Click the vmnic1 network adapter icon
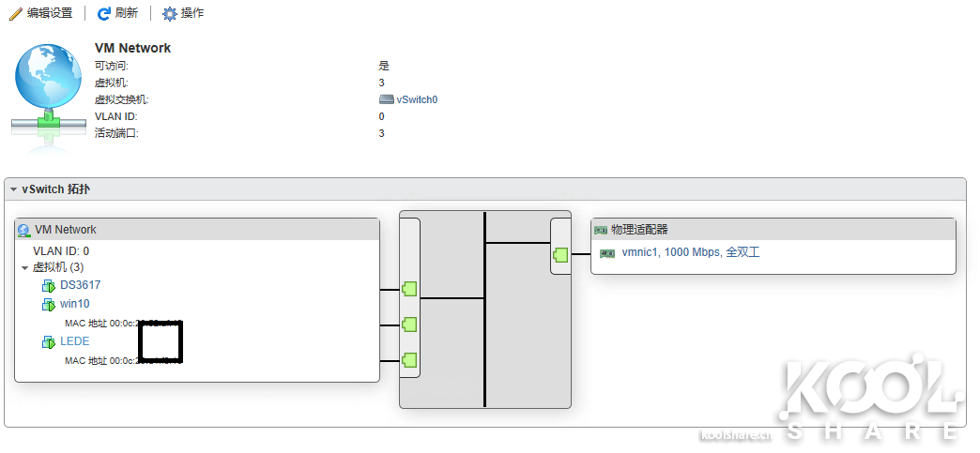The height and width of the screenshot is (453, 980). (607, 253)
